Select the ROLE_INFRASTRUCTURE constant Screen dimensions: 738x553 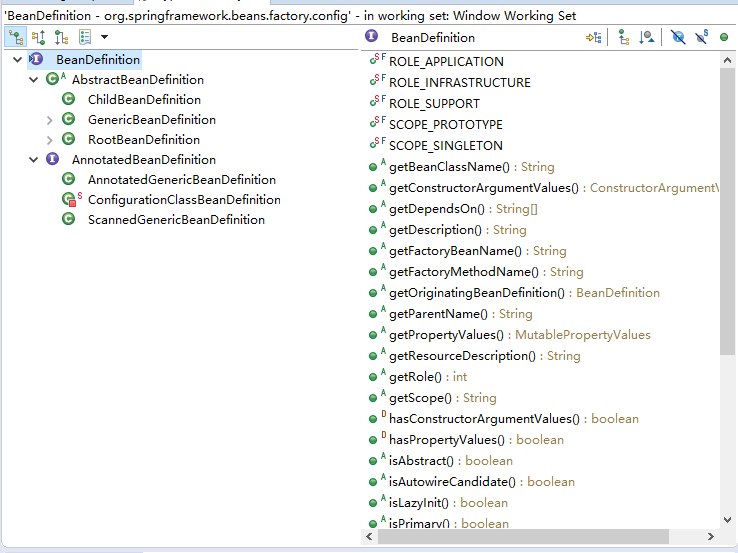459,83
